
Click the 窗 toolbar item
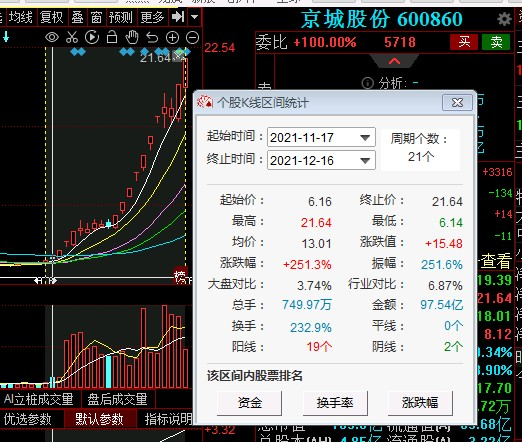[96, 17]
